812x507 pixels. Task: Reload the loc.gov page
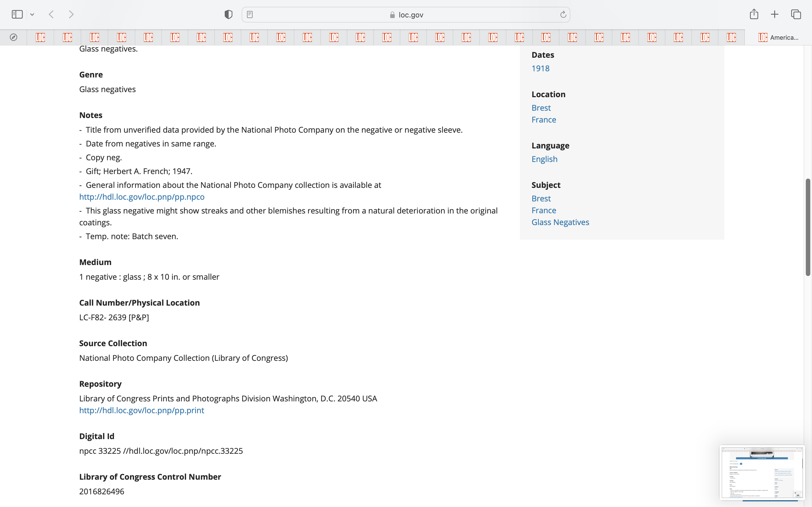pyautogui.click(x=563, y=14)
